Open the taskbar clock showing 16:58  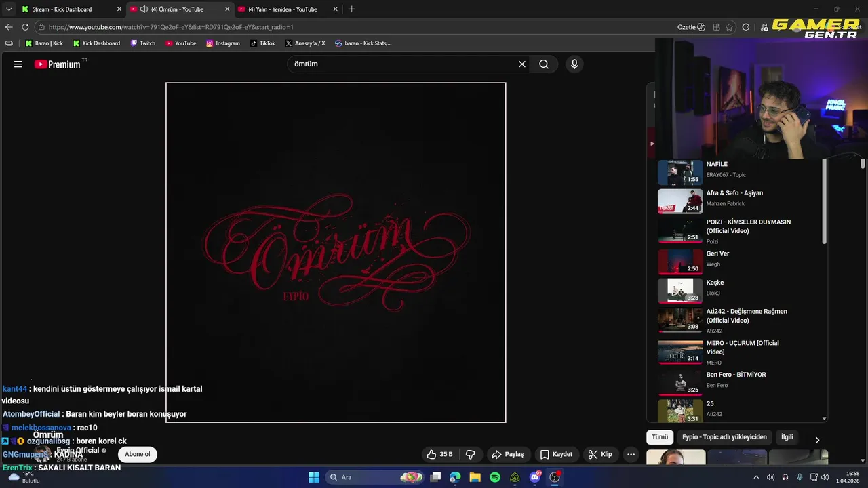pyautogui.click(x=848, y=477)
